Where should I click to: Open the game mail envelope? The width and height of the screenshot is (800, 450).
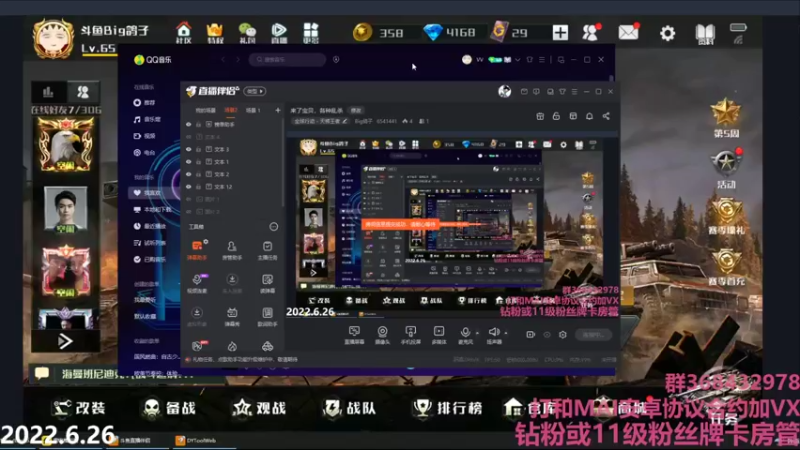pos(629,33)
